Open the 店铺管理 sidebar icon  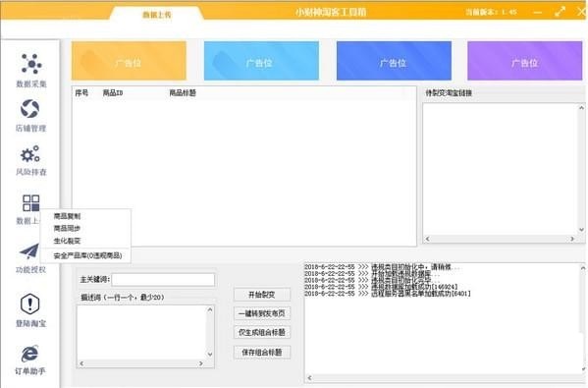pos(30,108)
